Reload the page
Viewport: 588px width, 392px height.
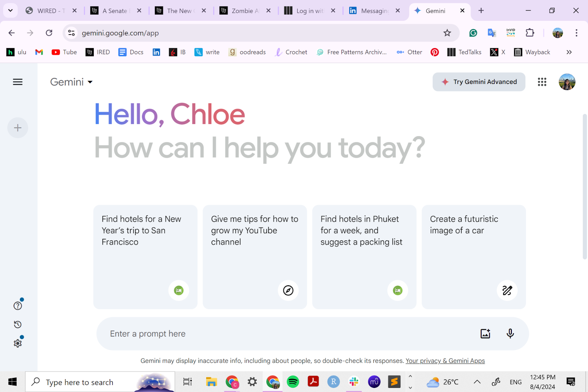coord(49,33)
